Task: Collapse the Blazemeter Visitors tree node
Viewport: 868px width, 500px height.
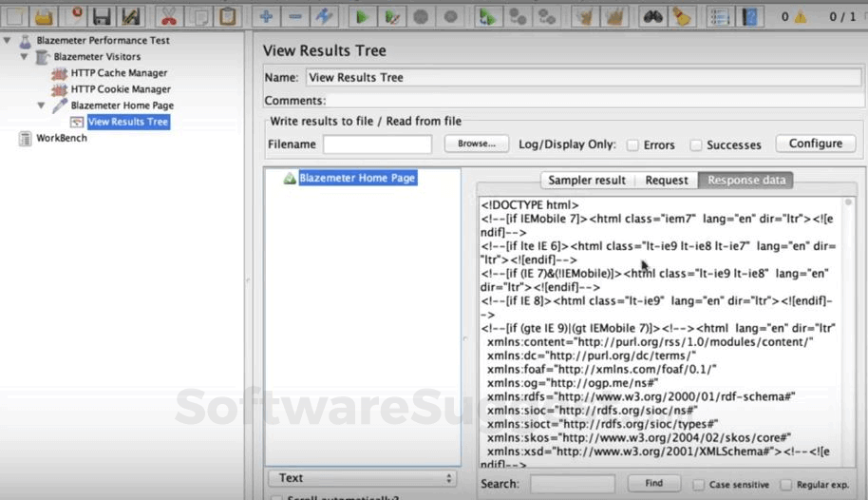Action: point(25,56)
